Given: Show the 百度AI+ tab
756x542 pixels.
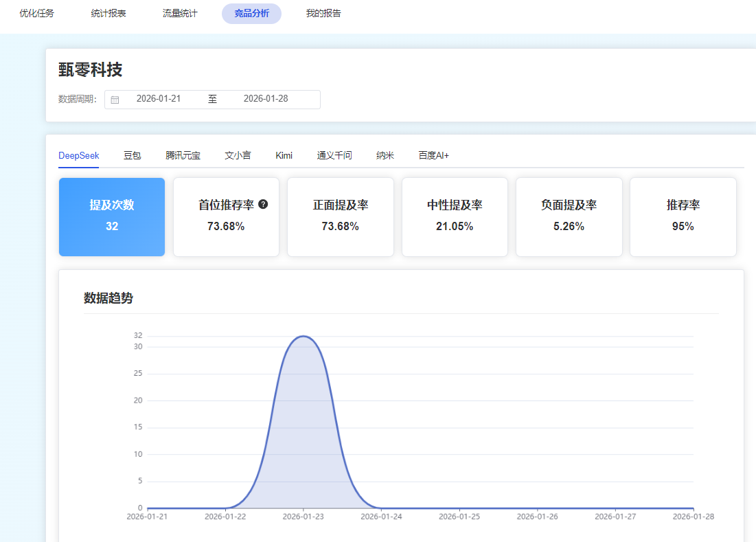Looking at the screenshot, I should [433, 156].
